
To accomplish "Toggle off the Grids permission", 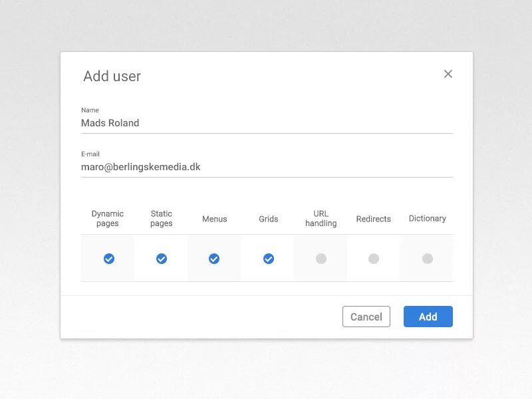I will click(x=269, y=259).
